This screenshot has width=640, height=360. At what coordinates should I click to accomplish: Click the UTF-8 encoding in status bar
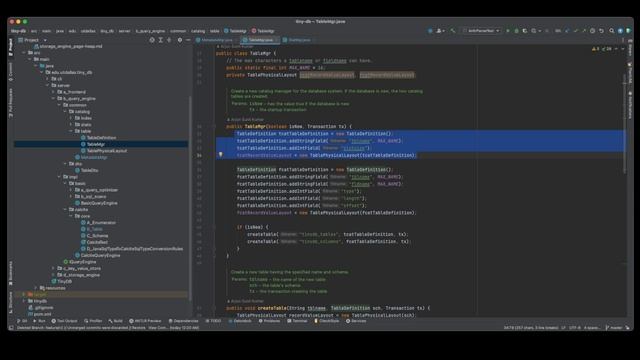tap(575, 327)
